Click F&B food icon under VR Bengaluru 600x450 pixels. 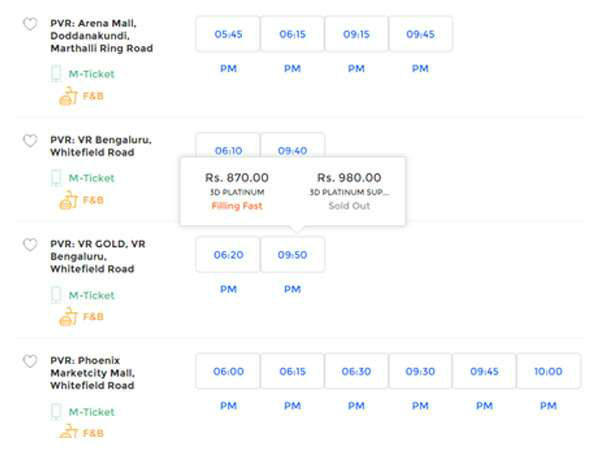[68, 200]
